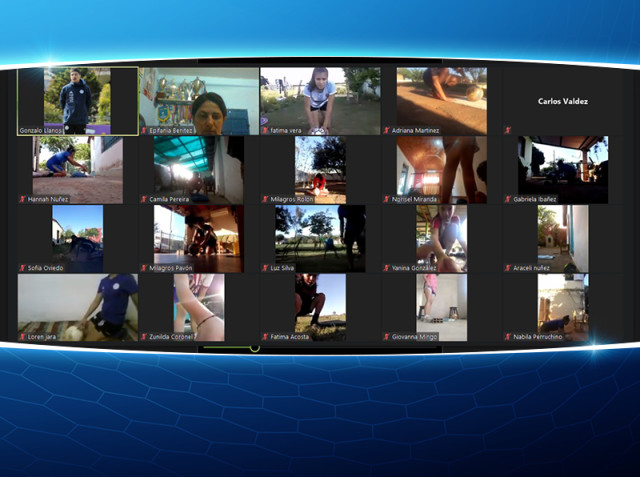Click muted mic icon beside Giovanna Mingo
640x477 pixels.
[x=387, y=337]
